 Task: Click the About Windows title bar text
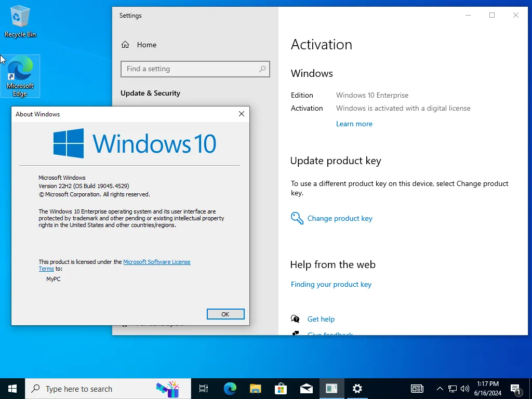37,114
